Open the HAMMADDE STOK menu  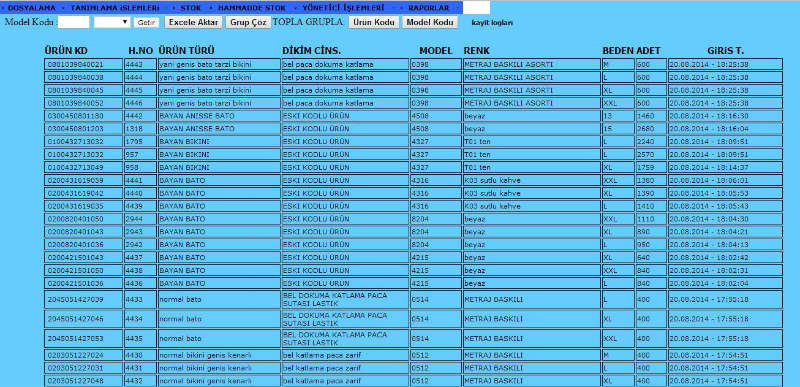click(252, 8)
